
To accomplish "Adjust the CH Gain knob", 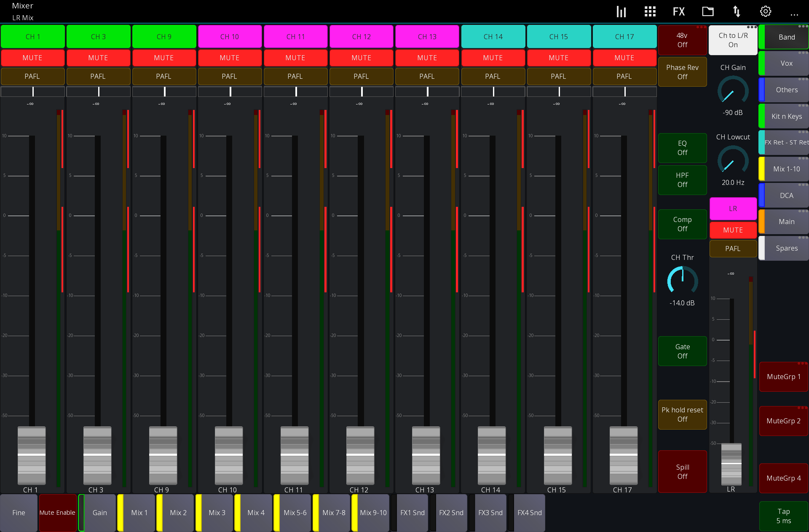I will [x=733, y=91].
